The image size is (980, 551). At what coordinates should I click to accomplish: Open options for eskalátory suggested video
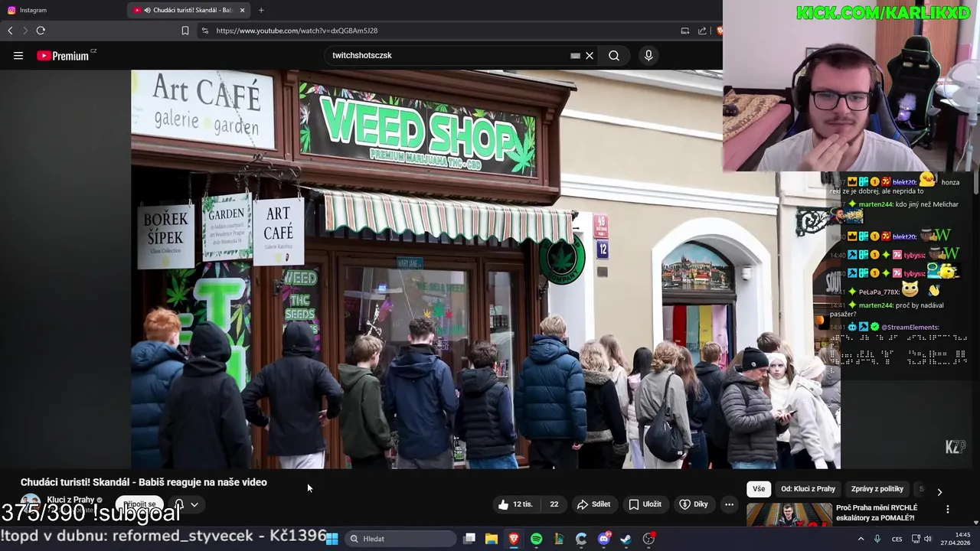click(x=947, y=509)
